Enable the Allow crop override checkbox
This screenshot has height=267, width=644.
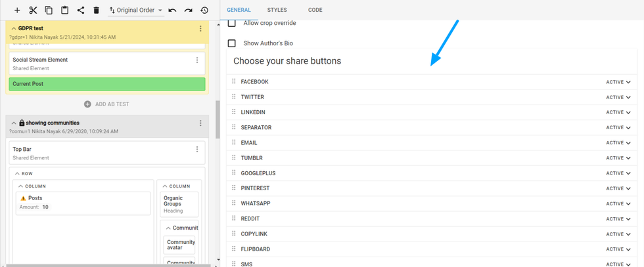[x=231, y=24]
